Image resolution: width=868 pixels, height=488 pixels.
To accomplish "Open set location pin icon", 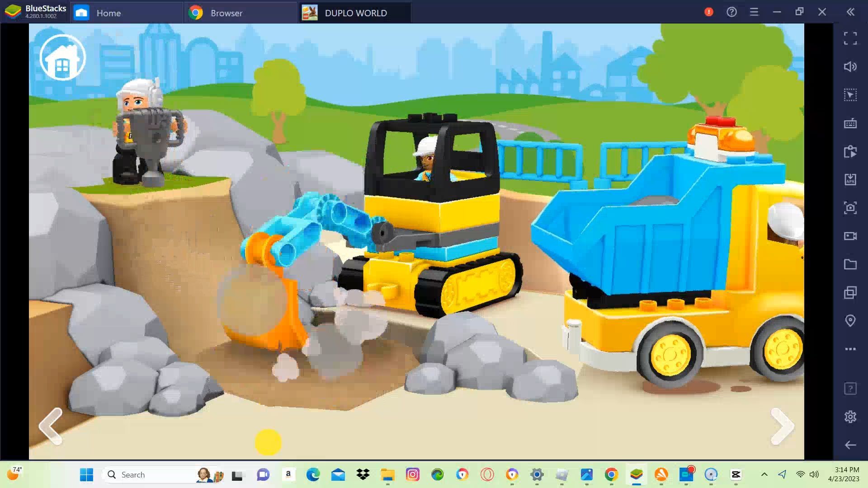I will click(850, 321).
